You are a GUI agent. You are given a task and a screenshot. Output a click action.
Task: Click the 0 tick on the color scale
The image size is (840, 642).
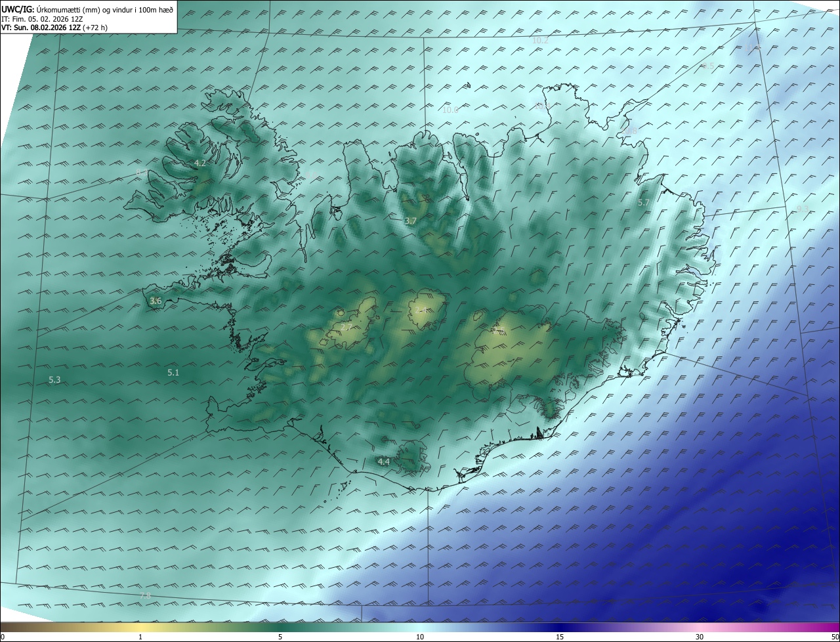point(3,637)
